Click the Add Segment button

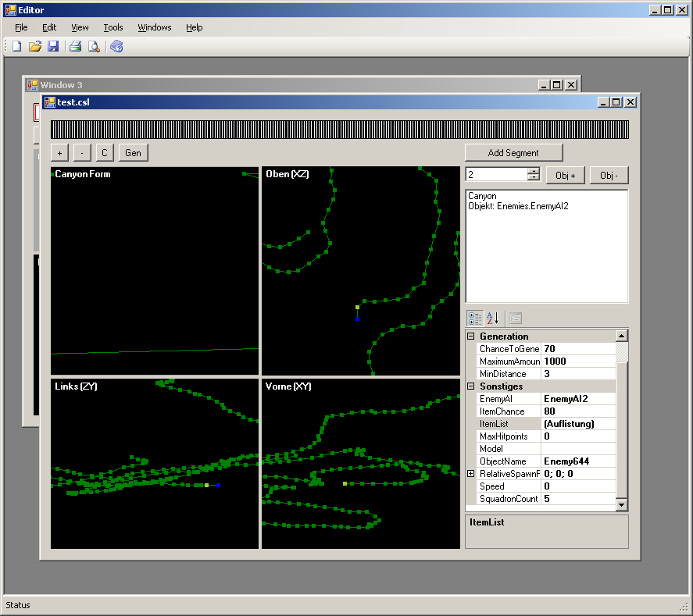click(513, 153)
